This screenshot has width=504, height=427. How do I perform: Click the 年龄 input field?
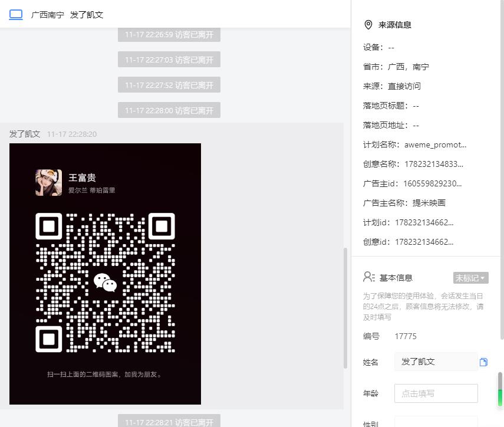point(436,393)
